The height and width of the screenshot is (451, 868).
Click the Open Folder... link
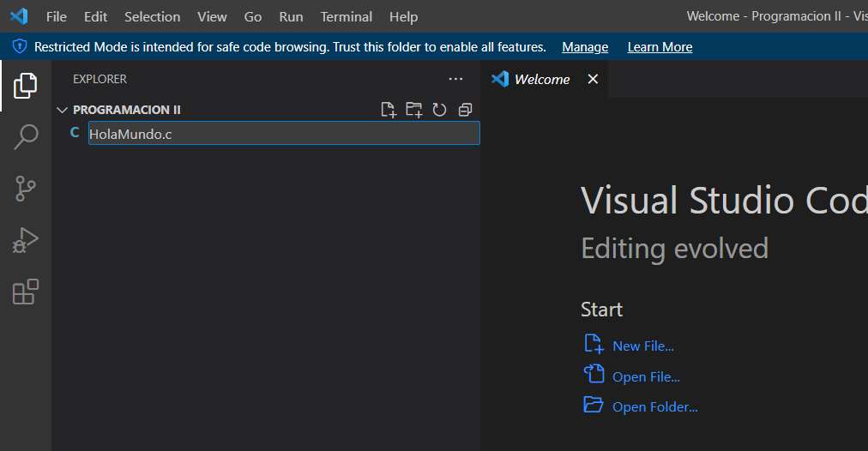point(654,407)
